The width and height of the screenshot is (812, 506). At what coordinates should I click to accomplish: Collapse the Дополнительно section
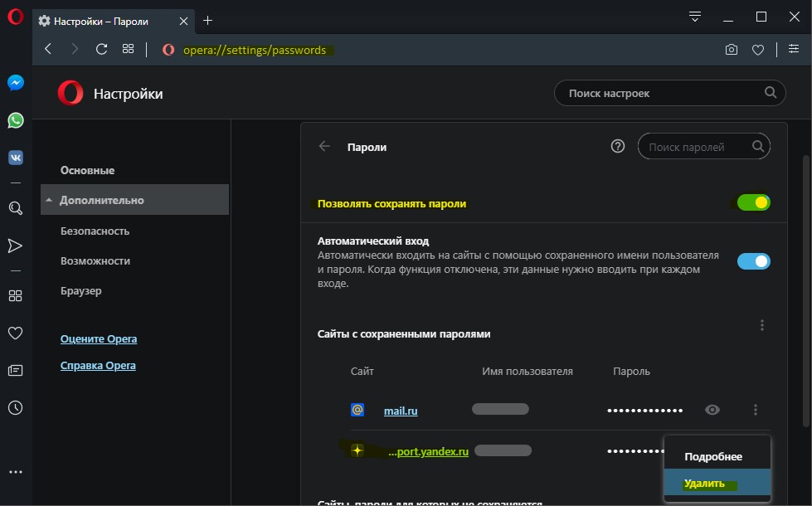134,200
